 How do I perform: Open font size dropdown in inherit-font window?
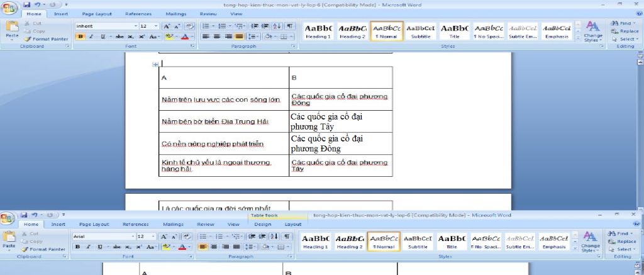[x=156, y=26]
